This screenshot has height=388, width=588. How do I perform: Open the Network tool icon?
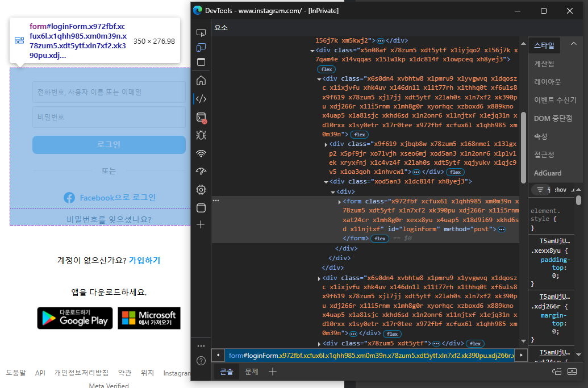[x=201, y=153]
